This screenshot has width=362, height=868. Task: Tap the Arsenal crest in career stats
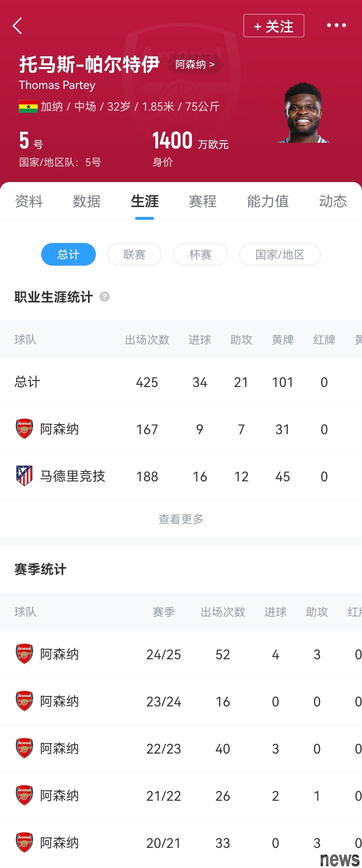[x=24, y=429]
